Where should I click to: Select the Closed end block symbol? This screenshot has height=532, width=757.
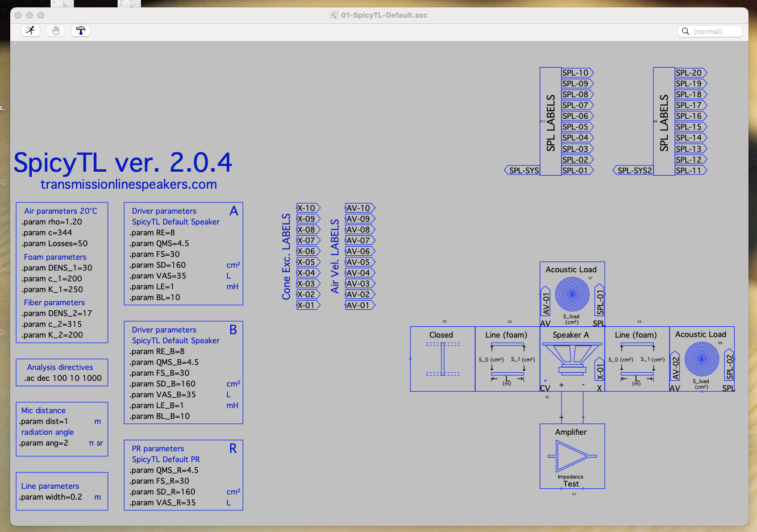coord(443,359)
